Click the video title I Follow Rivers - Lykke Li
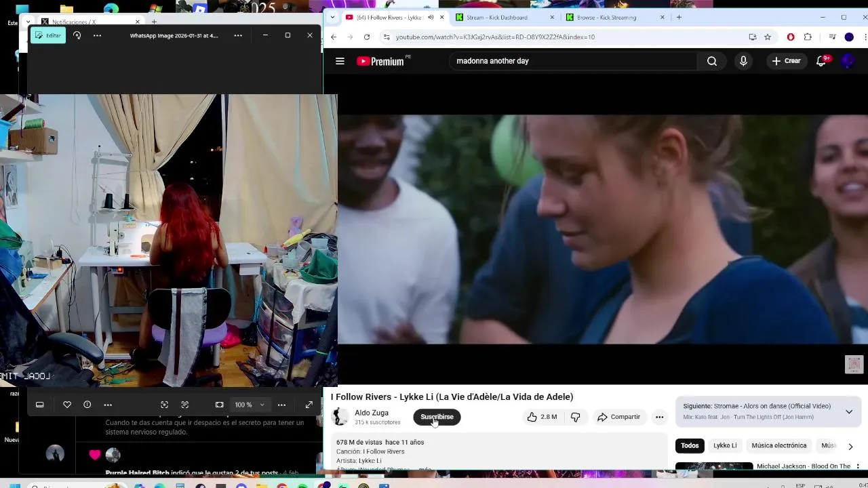This screenshot has height=488, width=868. pyautogui.click(x=452, y=396)
